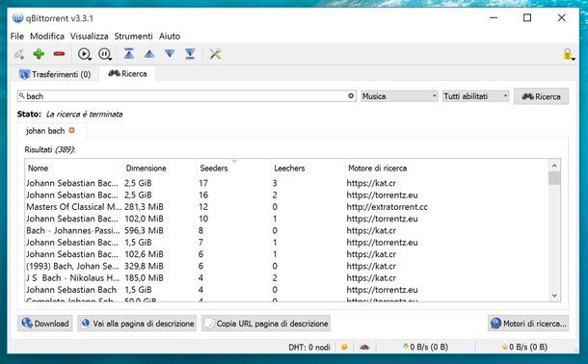Select the result with 17 seeders

[x=286, y=183]
